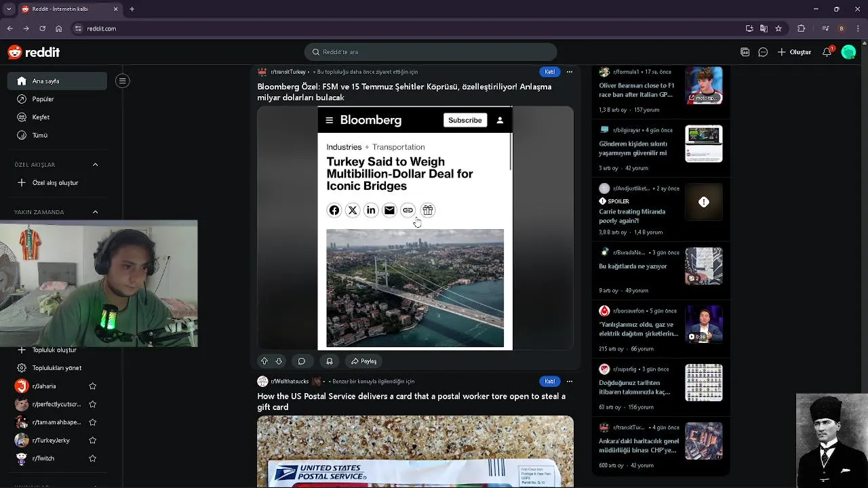
Task: Open r/transitTurkey subreddit link on post
Action: (x=288, y=72)
